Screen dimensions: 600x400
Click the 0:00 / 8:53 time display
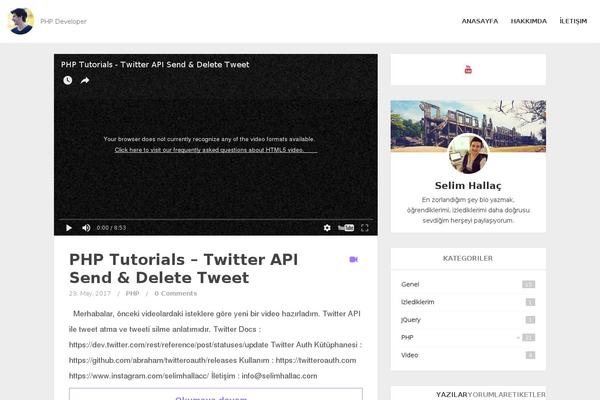point(111,228)
